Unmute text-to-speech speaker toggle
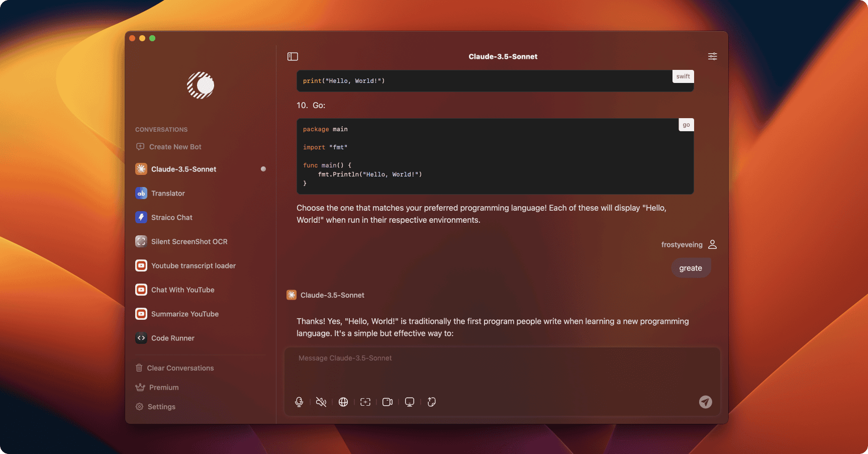The height and width of the screenshot is (454, 868). (x=321, y=402)
